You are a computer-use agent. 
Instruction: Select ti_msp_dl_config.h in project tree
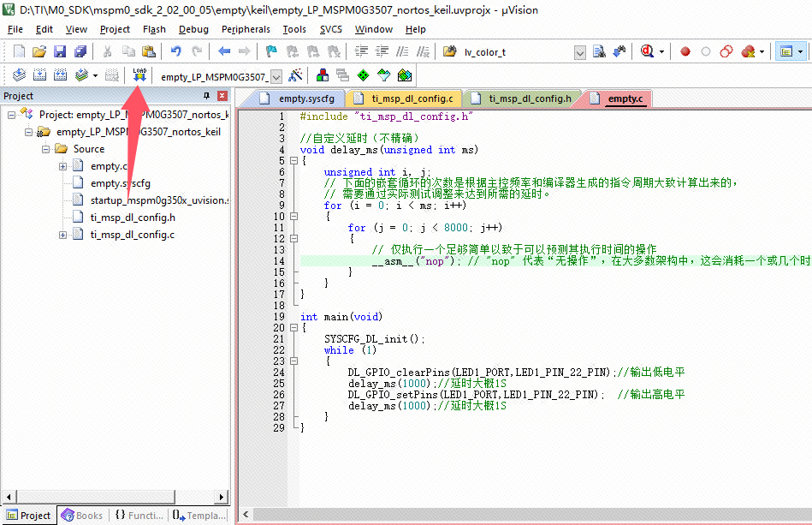pos(133,218)
